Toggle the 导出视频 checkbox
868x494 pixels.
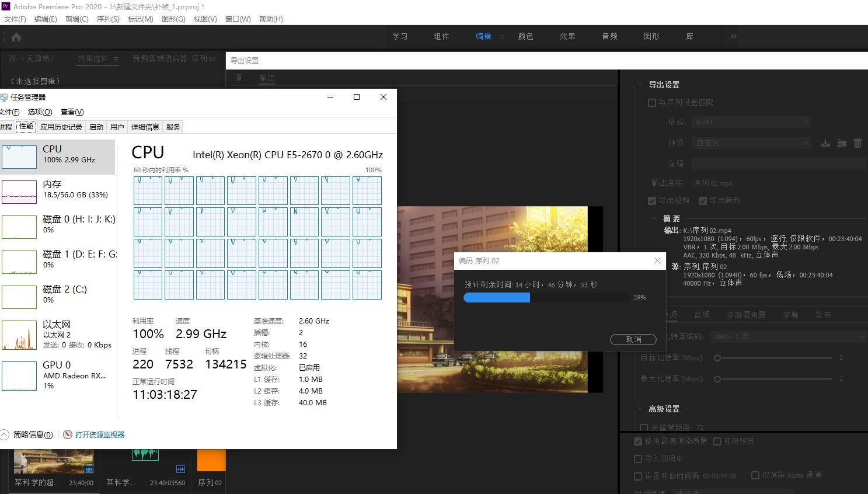[652, 201]
